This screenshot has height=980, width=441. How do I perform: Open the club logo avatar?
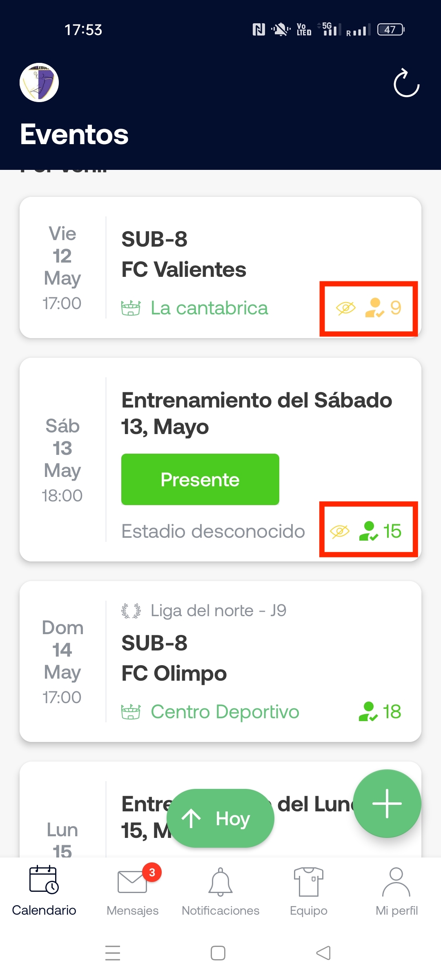coord(39,82)
